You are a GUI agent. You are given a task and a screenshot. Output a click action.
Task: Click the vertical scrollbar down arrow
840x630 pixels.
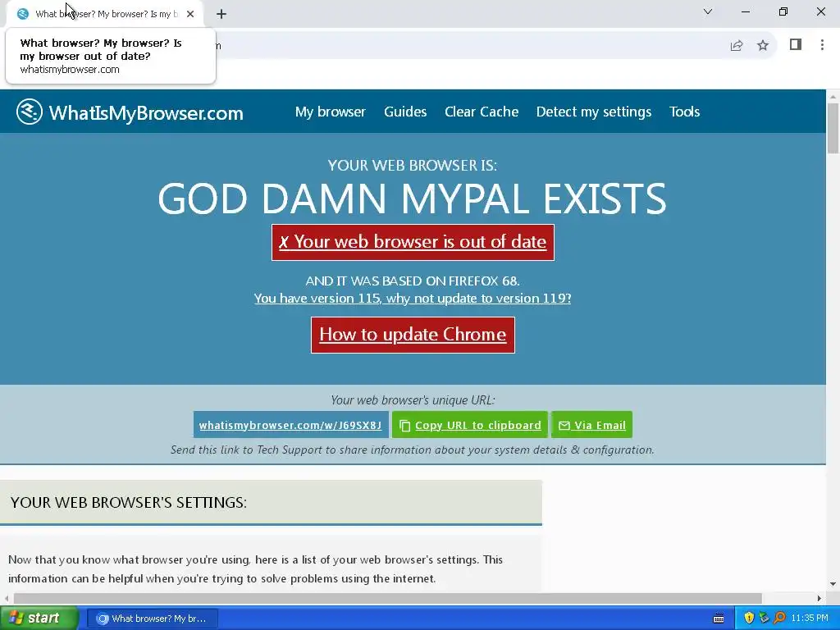tap(833, 584)
